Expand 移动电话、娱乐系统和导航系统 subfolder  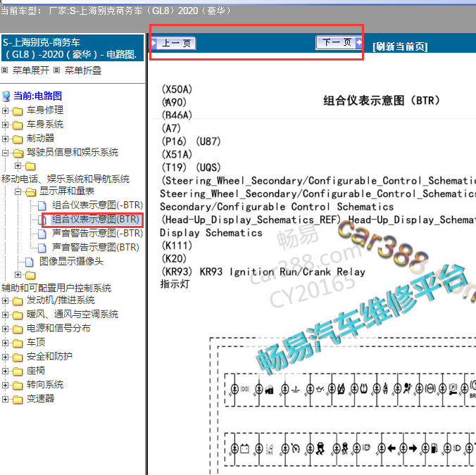point(18,165)
